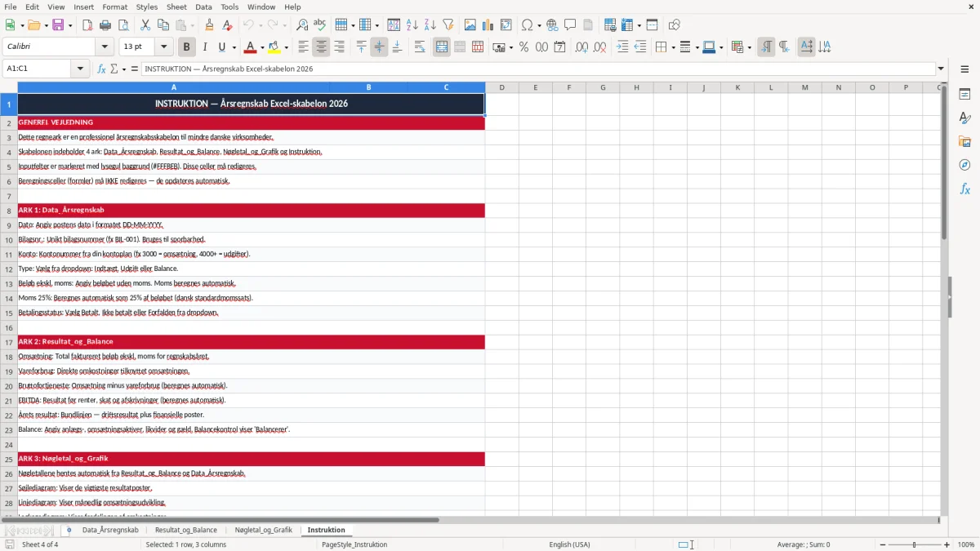The height and width of the screenshot is (551, 980).
Task: Click the formula input line
Action: pyautogui.click(x=537, y=69)
